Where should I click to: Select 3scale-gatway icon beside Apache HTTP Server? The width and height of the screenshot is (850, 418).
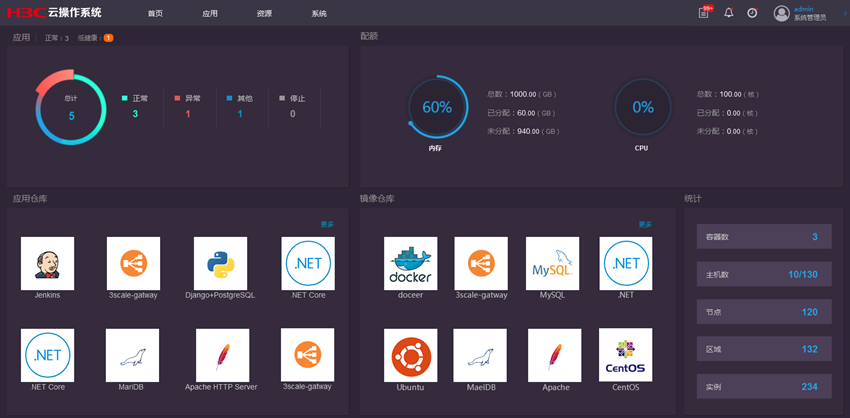click(x=307, y=355)
